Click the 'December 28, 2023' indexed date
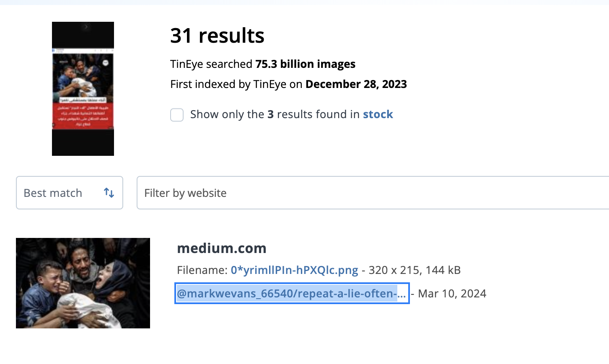This screenshot has width=609, height=364. pos(356,84)
